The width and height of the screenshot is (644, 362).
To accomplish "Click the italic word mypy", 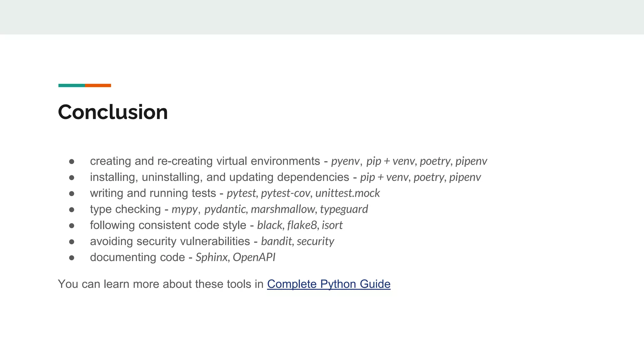I will (185, 209).
